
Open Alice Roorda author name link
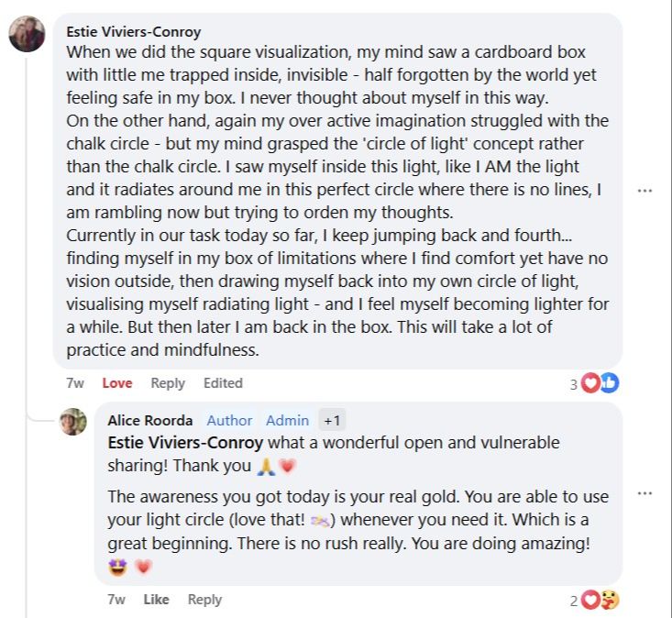150,420
